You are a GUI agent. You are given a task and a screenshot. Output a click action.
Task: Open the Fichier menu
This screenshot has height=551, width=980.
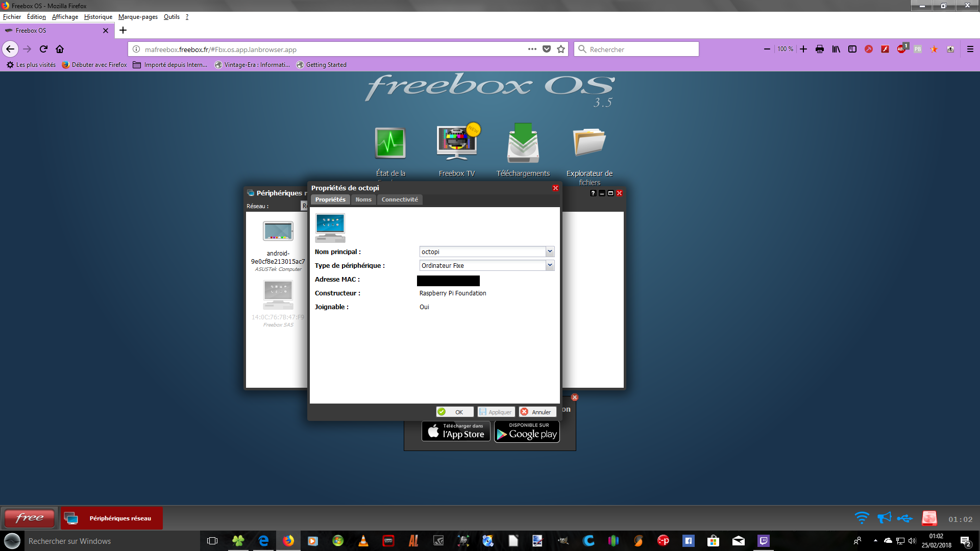pyautogui.click(x=12, y=17)
